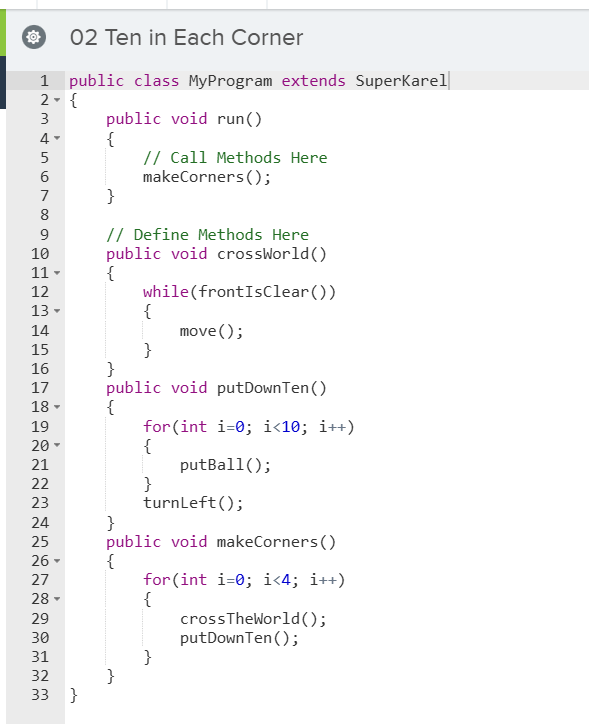
Task: Collapse the run() method fold arrow on line 4
Action: 57,138
